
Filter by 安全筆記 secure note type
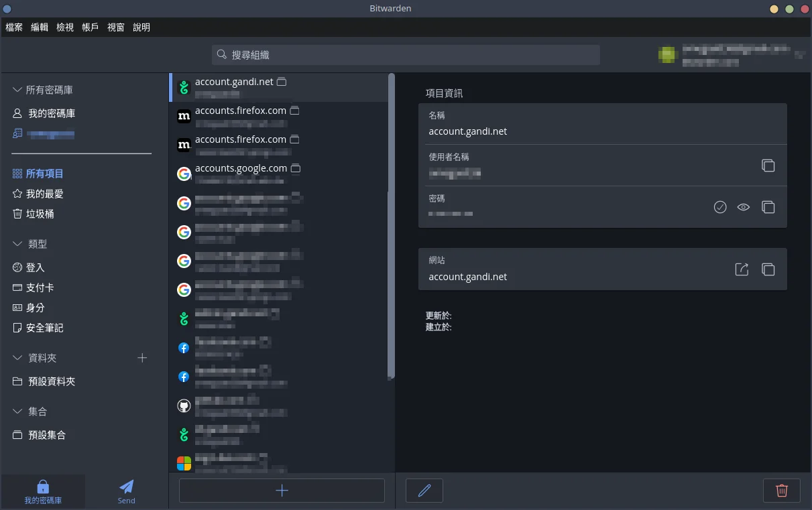click(x=39, y=328)
